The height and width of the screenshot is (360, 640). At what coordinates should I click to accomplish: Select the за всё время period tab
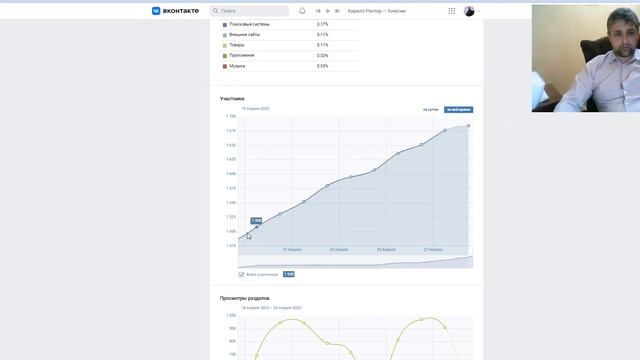pyautogui.click(x=458, y=109)
